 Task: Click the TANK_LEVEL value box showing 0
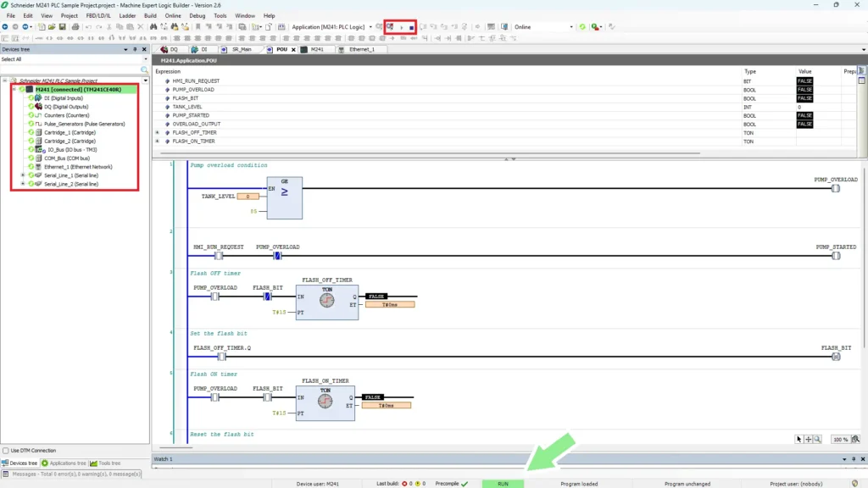[248, 197]
